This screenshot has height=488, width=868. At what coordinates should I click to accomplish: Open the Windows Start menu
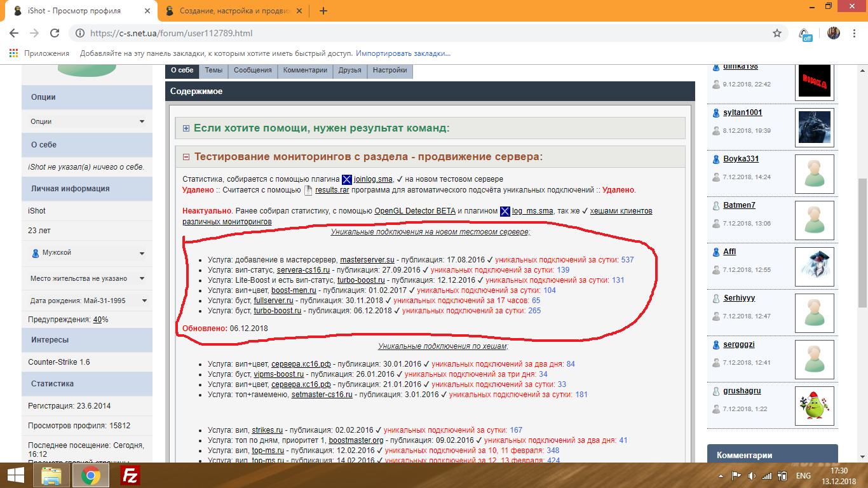point(15,475)
